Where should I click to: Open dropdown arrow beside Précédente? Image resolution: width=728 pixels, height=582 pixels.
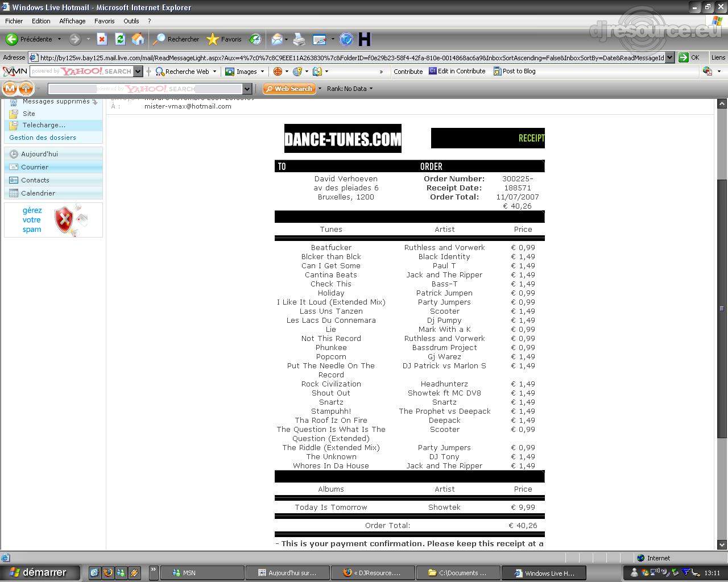59,39
